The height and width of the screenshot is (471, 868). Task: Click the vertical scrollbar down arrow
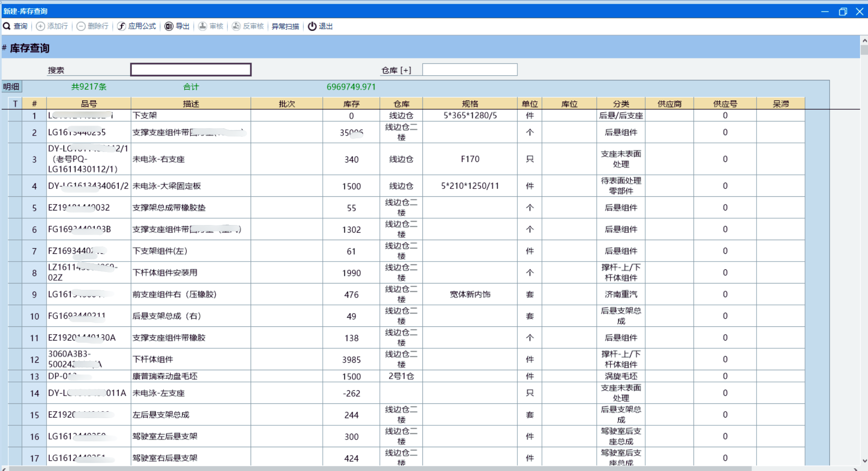tap(864, 461)
